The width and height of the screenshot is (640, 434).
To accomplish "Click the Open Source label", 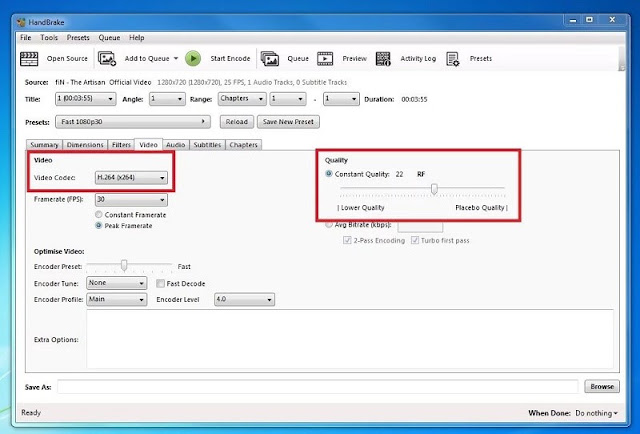I will pyautogui.click(x=67, y=58).
